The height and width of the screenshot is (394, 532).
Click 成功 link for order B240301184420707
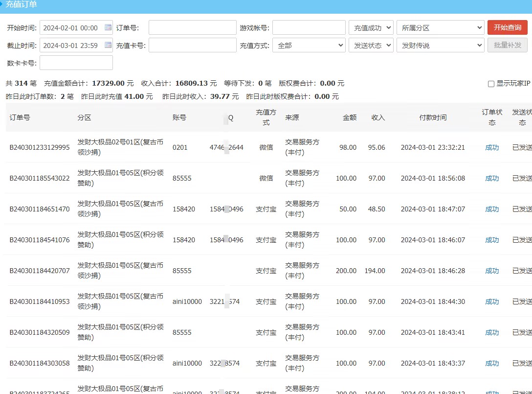491,271
